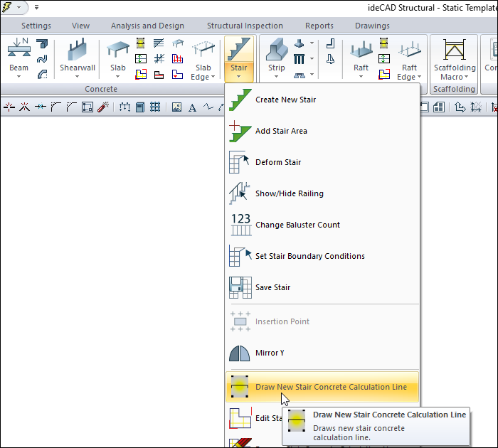Select Create New Stair menu item
The height and width of the screenshot is (448, 498).
322,100
